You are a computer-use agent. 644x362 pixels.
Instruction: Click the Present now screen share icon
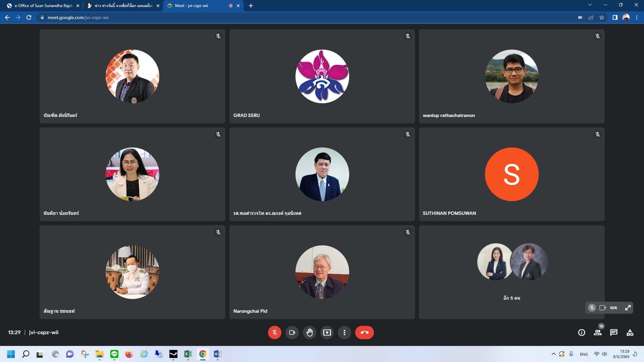click(x=327, y=333)
